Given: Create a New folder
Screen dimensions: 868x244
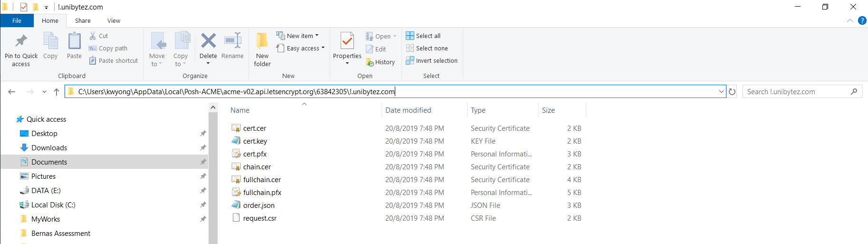Looking at the screenshot, I should (x=262, y=49).
